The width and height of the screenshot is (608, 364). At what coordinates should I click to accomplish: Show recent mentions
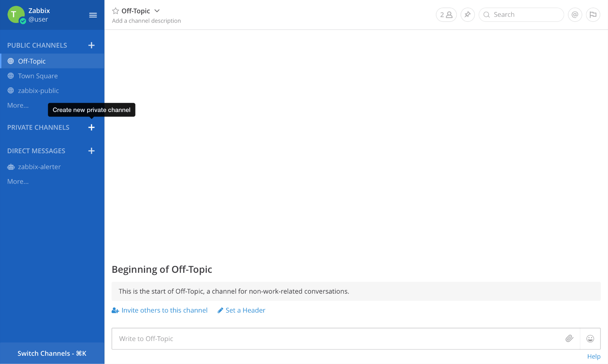pos(575,15)
